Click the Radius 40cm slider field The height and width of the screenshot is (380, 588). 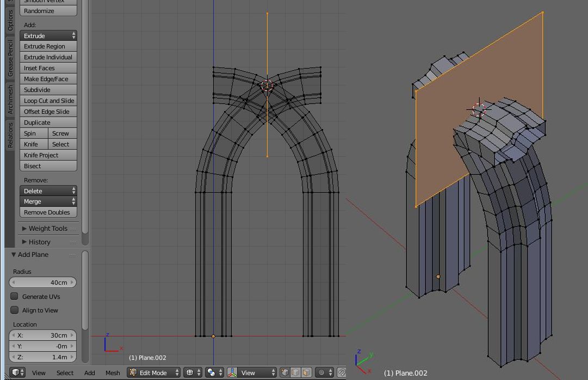(42, 283)
